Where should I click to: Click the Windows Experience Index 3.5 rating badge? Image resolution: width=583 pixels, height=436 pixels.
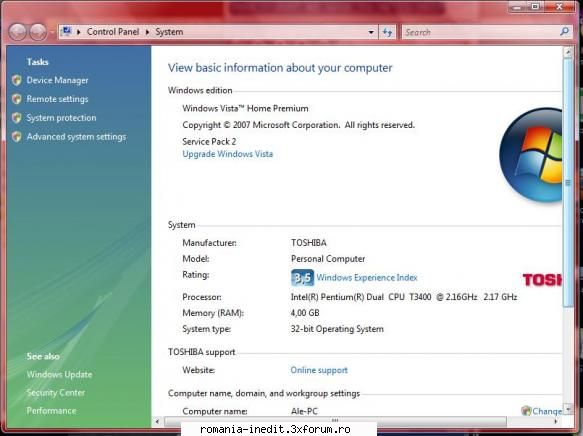(x=302, y=278)
